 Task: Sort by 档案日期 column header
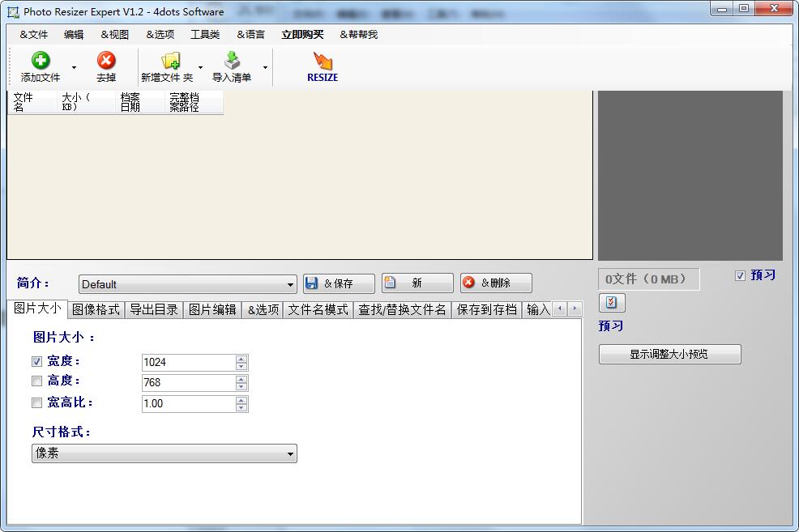point(141,102)
